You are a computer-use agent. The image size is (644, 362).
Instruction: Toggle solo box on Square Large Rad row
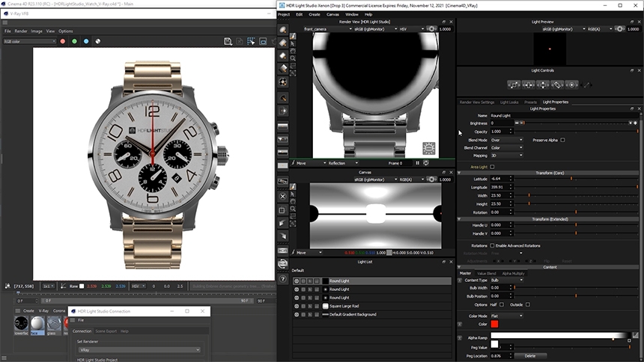303,306
